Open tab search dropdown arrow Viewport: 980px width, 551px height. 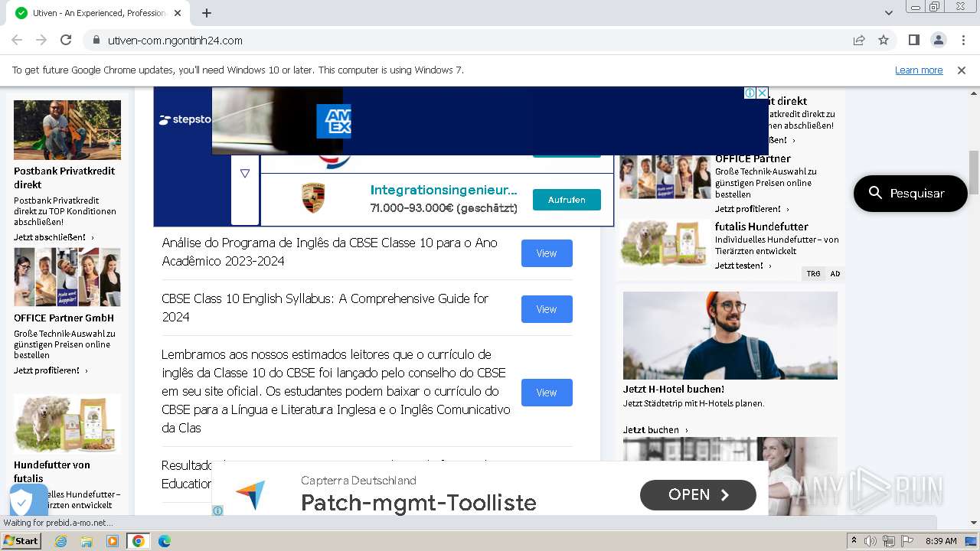click(x=889, y=13)
